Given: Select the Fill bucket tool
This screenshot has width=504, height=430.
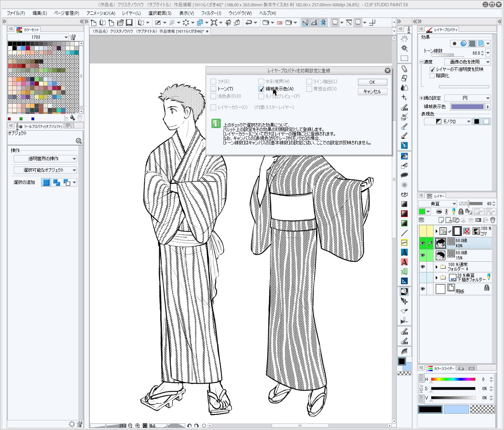Looking at the screenshot, I should pos(404,156).
